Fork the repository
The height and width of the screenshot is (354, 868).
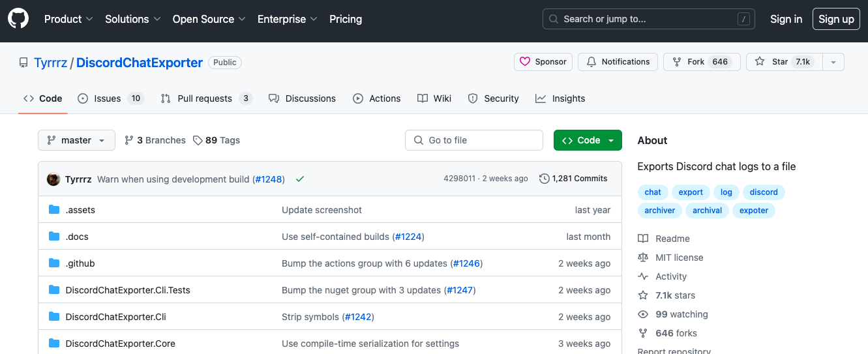pyautogui.click(x=702, y=62)
